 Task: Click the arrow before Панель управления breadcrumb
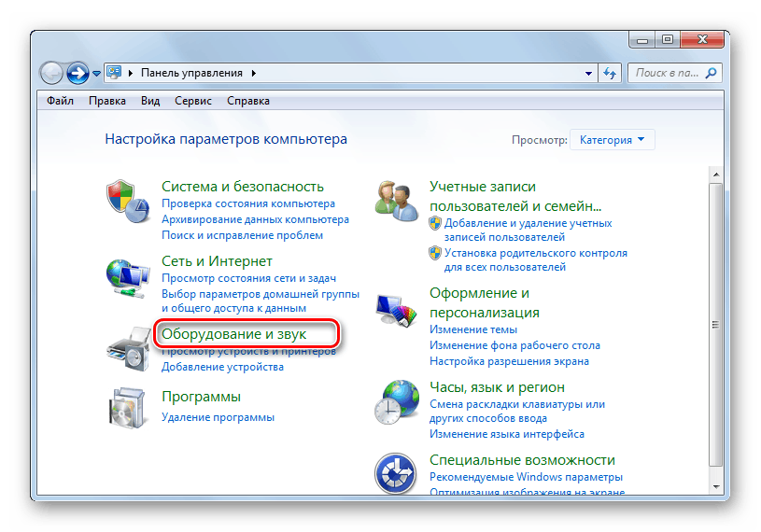(131, 73)
